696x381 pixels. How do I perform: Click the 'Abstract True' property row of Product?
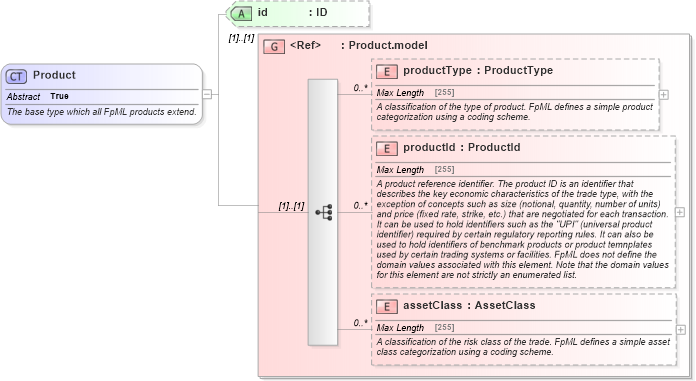point(102,96)
